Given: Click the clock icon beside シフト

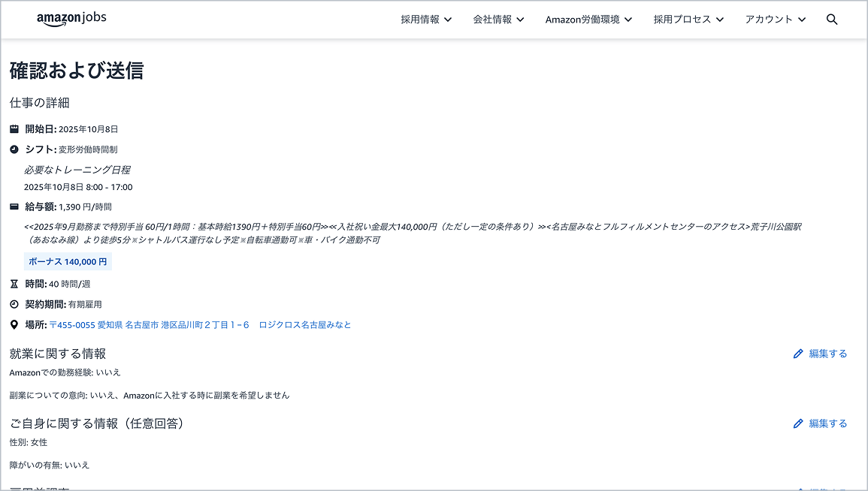Looking at the screenshot, I should click(14, 149).
